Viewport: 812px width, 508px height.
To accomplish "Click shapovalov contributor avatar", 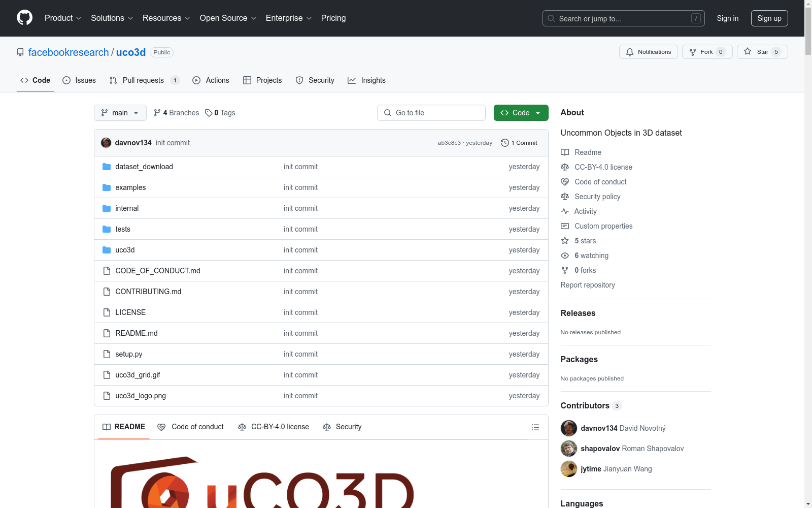I will point(569,449).
